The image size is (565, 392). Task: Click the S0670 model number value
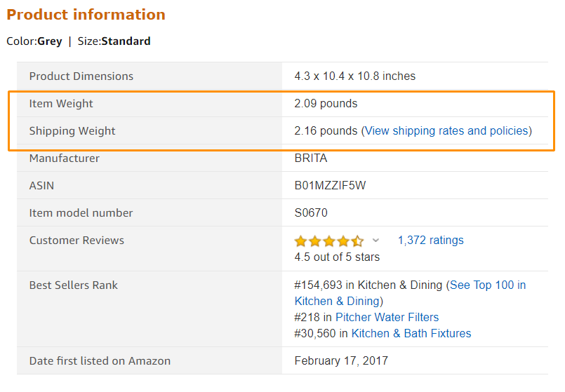(311, 212)
